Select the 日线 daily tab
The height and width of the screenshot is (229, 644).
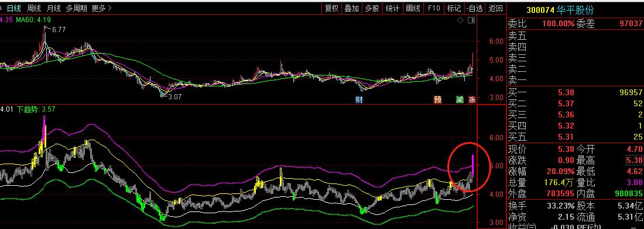pyautogui.click(x=14, y=8)
